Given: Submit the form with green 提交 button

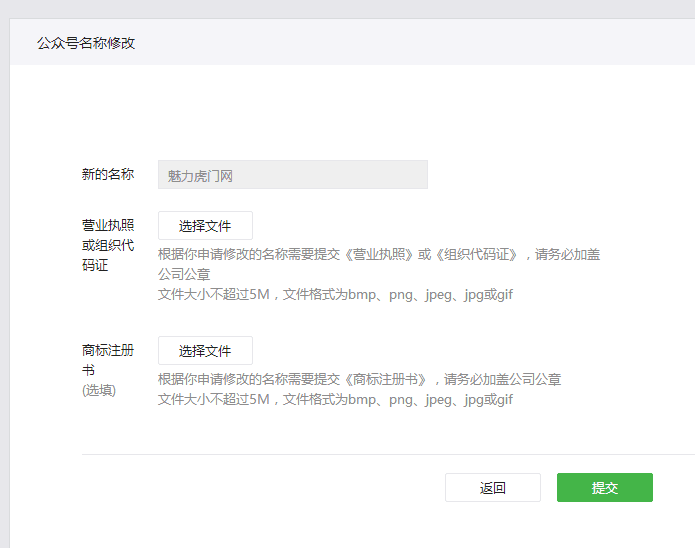Looking at the screenshot, I should 604,488.
